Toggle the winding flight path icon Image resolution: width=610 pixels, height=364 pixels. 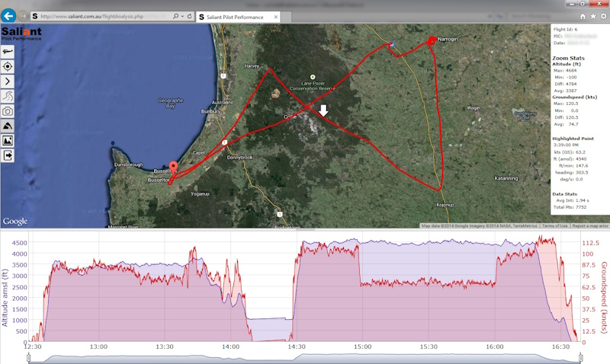8,96
